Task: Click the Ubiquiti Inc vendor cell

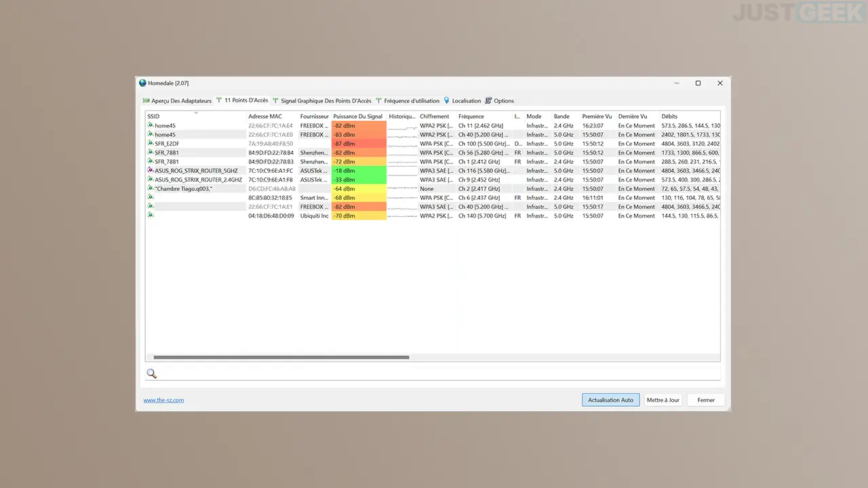Action: (315, 216)
